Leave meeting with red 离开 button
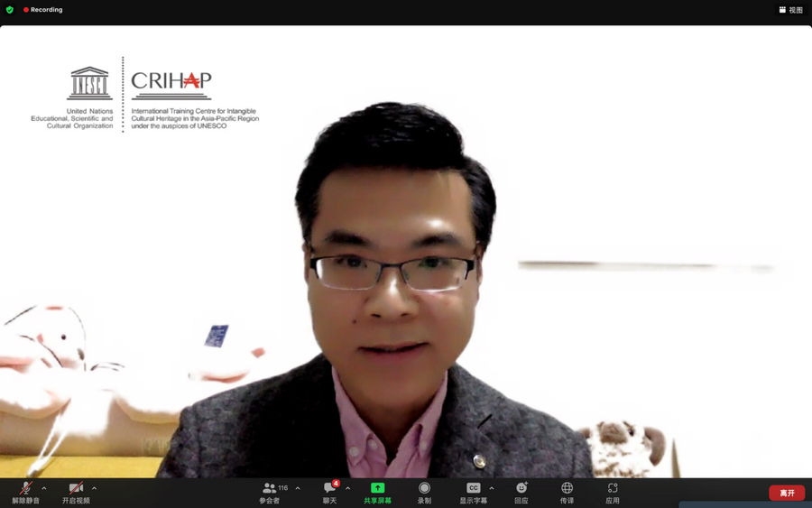Viewport: 812px width, 508px height. (x=787, y=493)
